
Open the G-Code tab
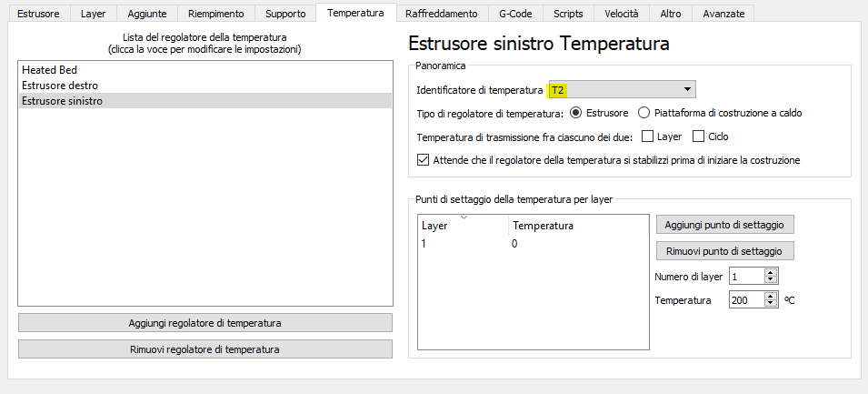[x=516, y=14]
